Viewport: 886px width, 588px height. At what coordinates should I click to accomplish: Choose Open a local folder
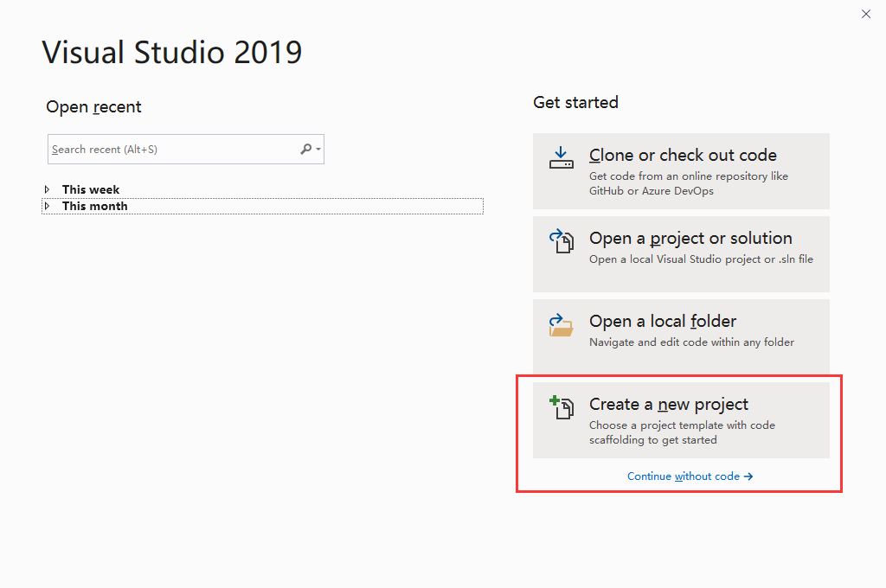681,336
